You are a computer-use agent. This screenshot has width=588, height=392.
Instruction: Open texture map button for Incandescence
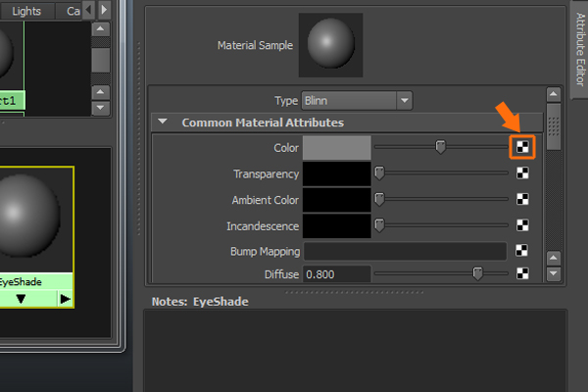pyautogui.click(x=522, y=225)
